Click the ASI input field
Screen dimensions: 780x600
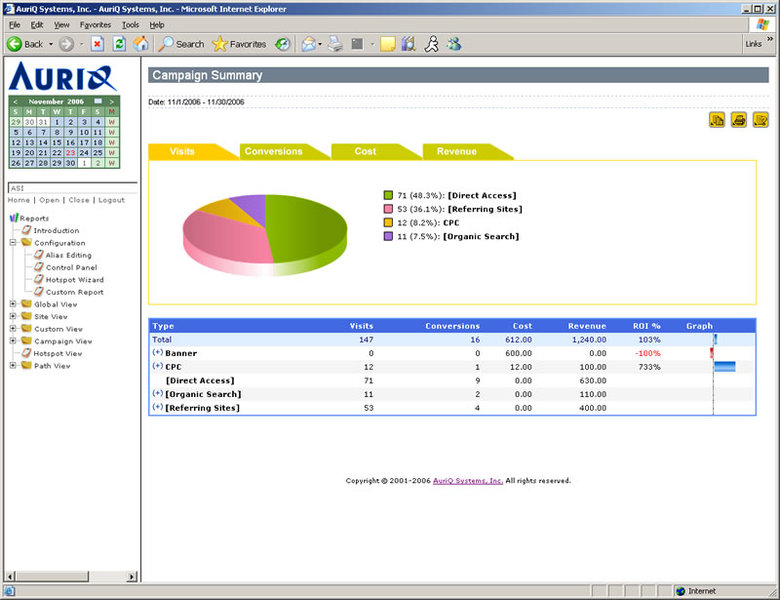pos(72,188)
